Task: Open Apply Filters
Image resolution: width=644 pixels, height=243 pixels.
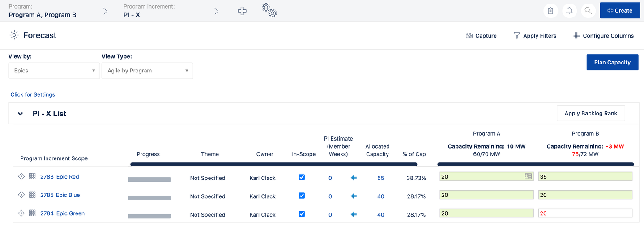Action: pos(535,36)
